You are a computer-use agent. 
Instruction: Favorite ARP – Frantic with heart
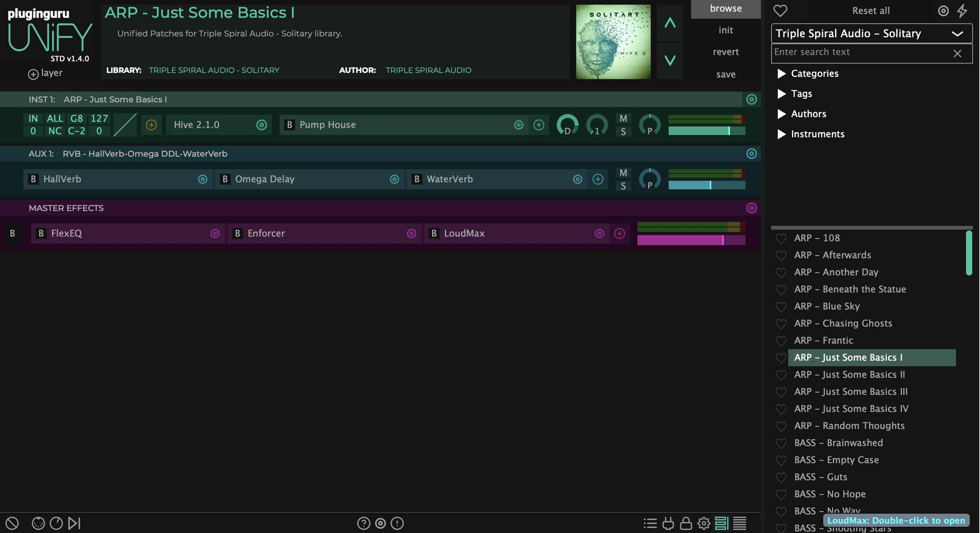coord(781,341)
